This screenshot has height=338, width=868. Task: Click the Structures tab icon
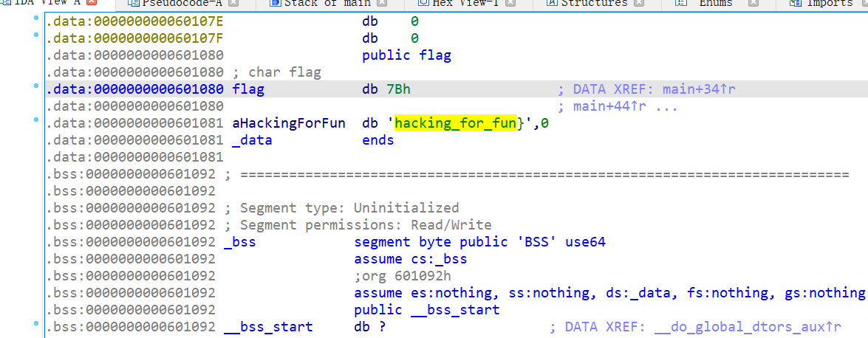[551, 3]
